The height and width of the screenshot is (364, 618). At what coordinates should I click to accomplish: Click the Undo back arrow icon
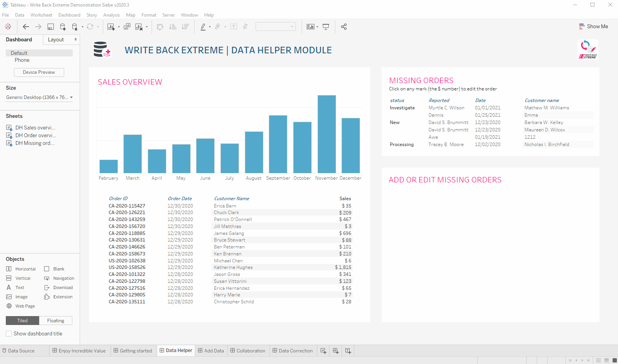coord(26,27)
